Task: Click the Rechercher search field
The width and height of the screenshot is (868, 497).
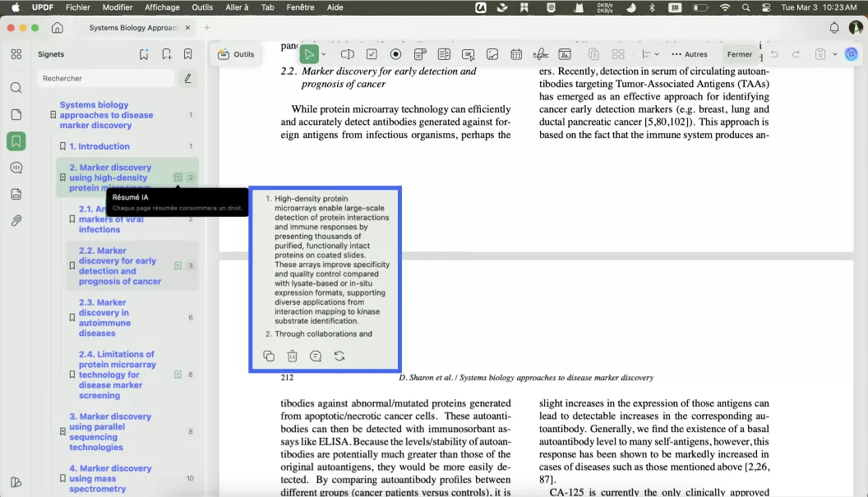Action: click(x=106, y=79)
